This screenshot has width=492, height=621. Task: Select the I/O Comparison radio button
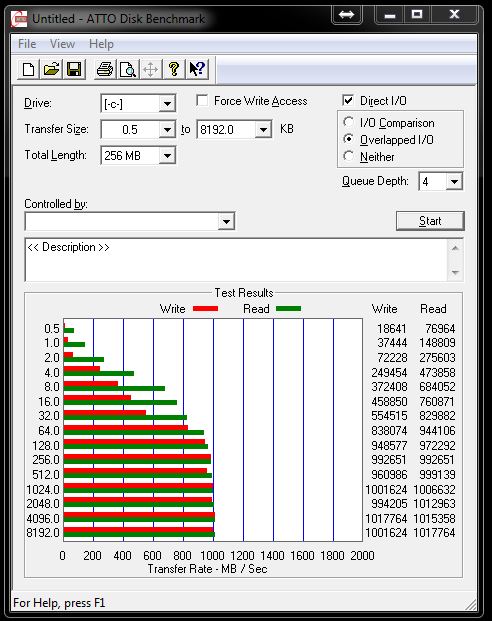[349, 122]
